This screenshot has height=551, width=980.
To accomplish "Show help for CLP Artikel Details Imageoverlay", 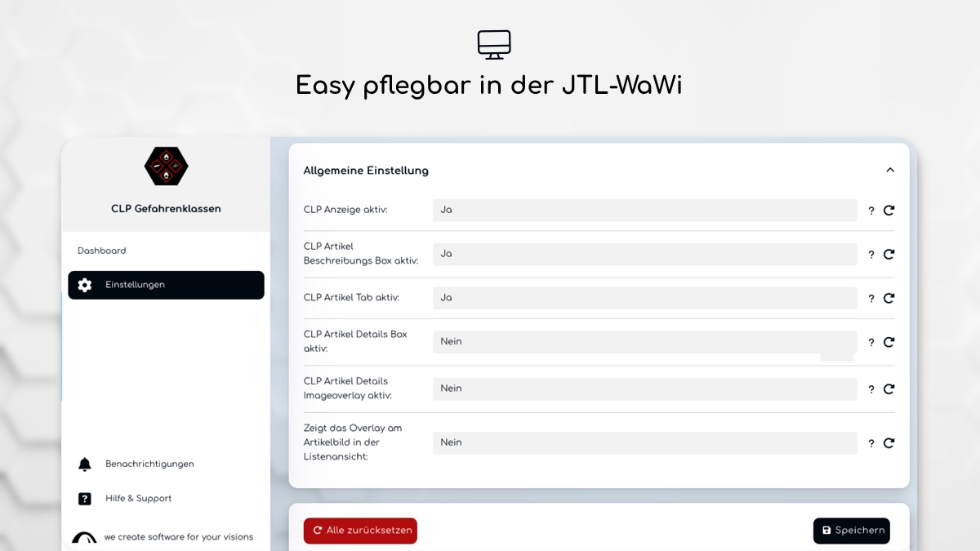I will pyautogui.click(x=871, y=390).
